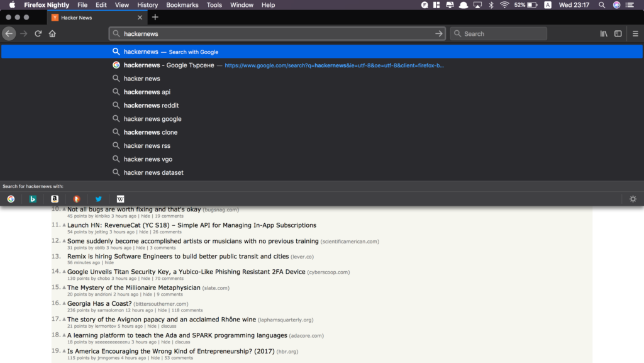The image size is (644, 363).
Task: Search with the Amazon engine icon
Action: tap(55, 199)
